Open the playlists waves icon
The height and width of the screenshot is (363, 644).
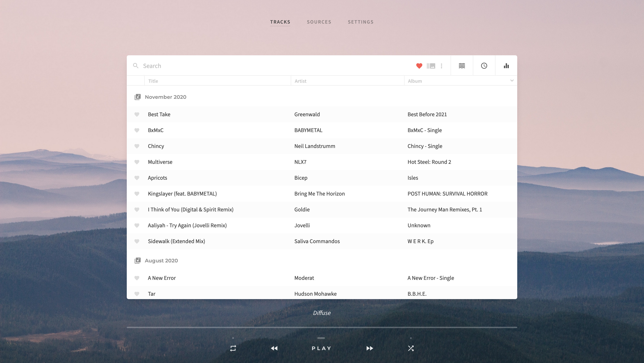pyautogui.click(x=462, y=66)
